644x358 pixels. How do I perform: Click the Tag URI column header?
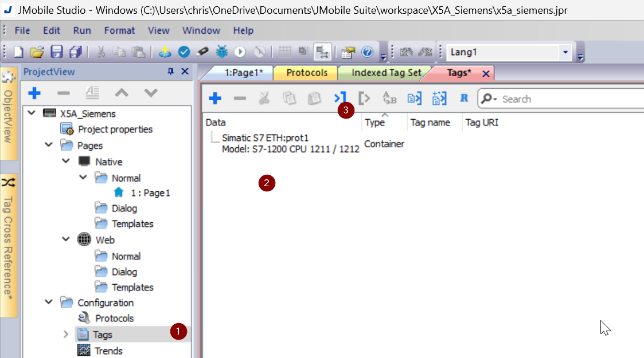coord(482,123)
